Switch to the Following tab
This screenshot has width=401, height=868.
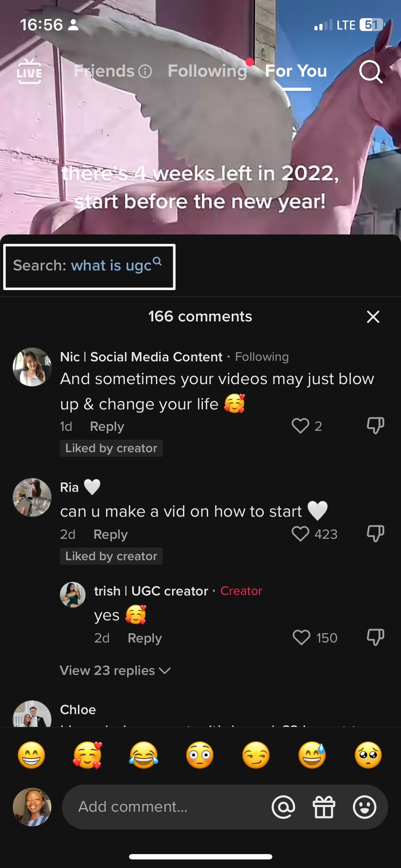pyautogui.click(x=207, y=71)
